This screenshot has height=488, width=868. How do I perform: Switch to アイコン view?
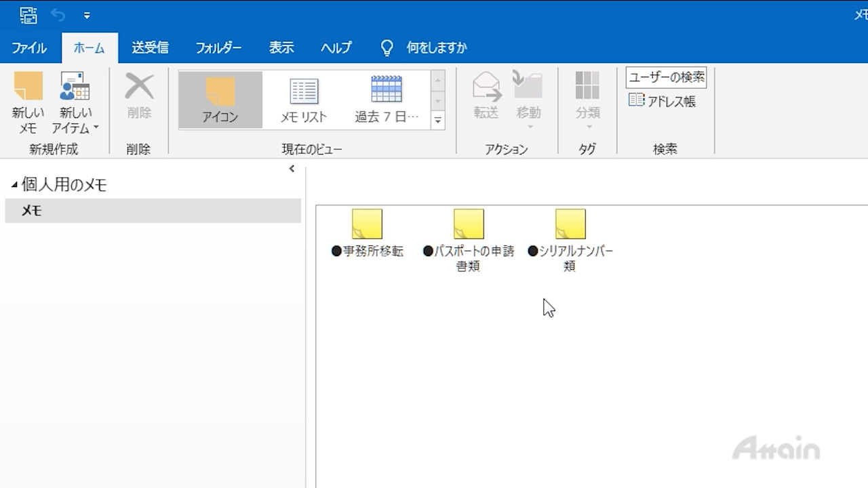[x=220, y=100]
